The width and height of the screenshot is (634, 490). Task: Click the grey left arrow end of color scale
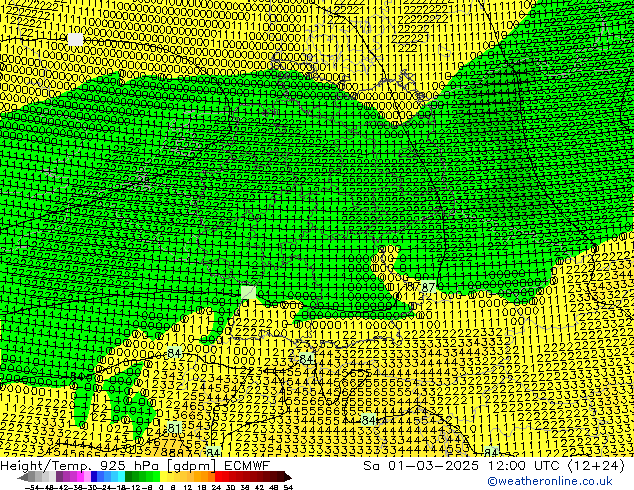point(23,477)
